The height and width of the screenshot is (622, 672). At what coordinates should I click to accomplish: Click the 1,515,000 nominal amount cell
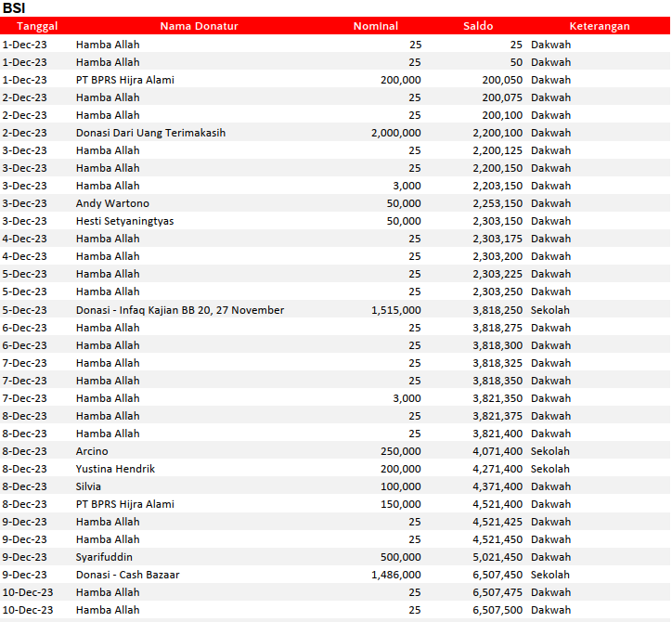coord(395,310)
